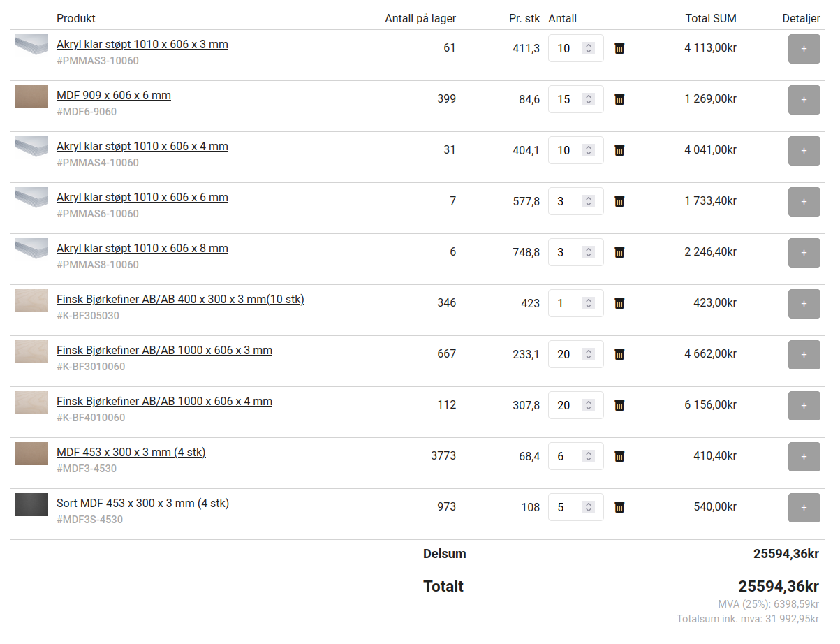
Task: Change quantity stepper for Akryl 4 mm
Action: [589, 150]
